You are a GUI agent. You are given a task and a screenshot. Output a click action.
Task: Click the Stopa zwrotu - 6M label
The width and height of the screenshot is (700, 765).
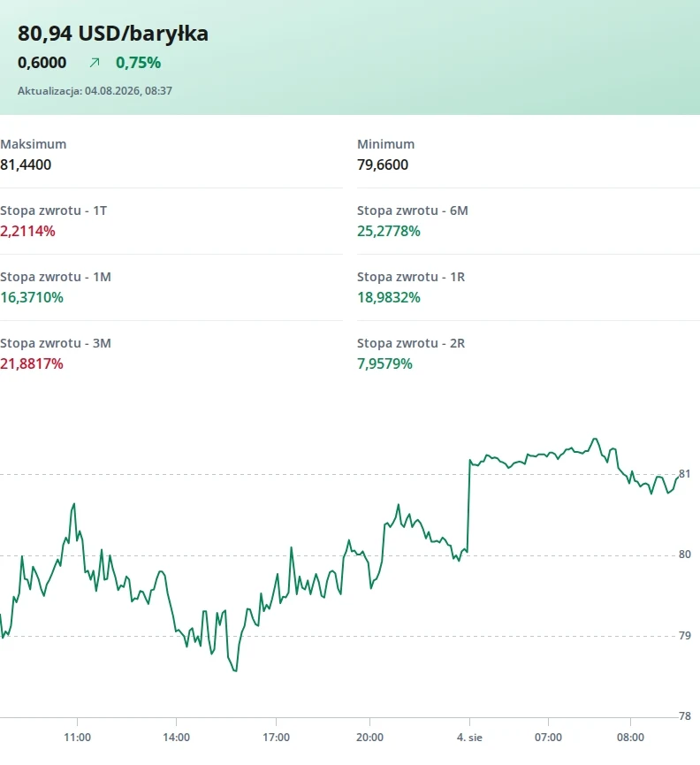[413, 210]
